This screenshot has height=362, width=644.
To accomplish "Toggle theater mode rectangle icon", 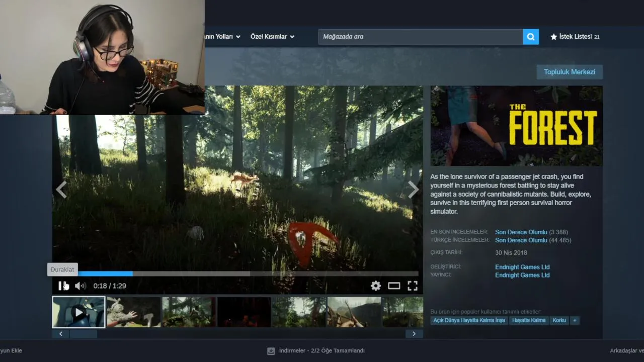I will click(x=394, y=286).
